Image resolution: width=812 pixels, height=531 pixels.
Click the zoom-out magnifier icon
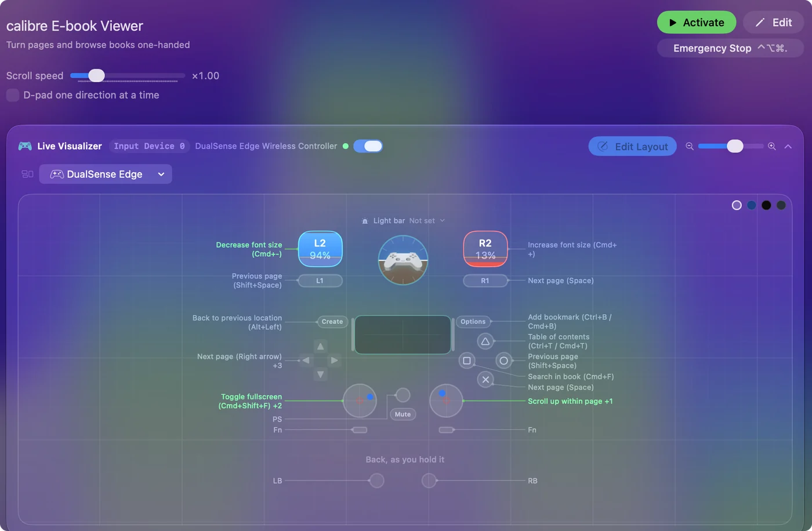click(x=690, y=147)
